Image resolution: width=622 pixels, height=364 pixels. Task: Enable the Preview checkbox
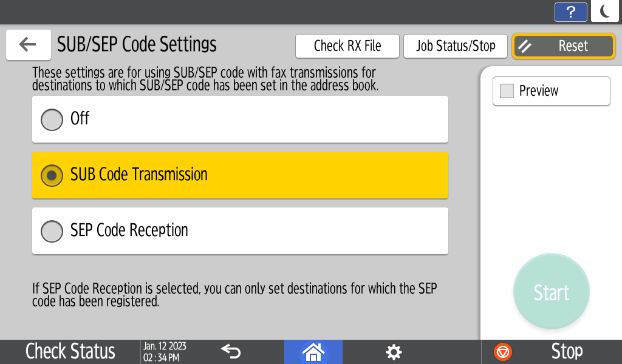(x=507, y=91)
